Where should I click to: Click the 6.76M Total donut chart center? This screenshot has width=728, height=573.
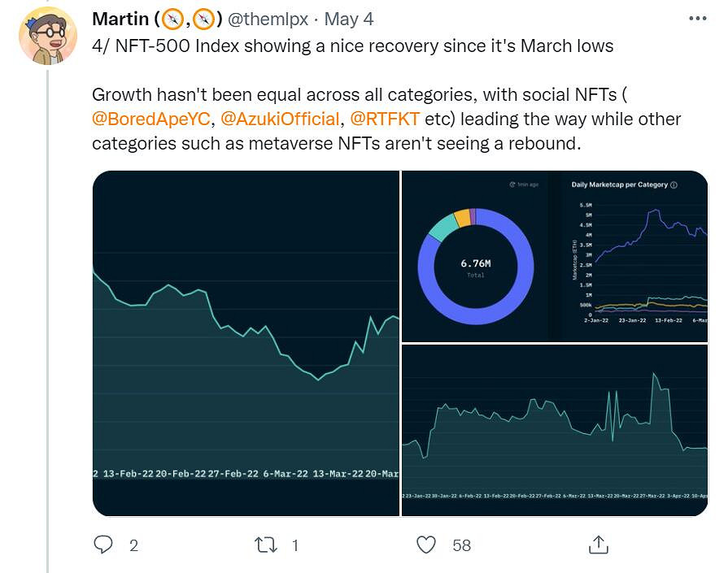476,267
